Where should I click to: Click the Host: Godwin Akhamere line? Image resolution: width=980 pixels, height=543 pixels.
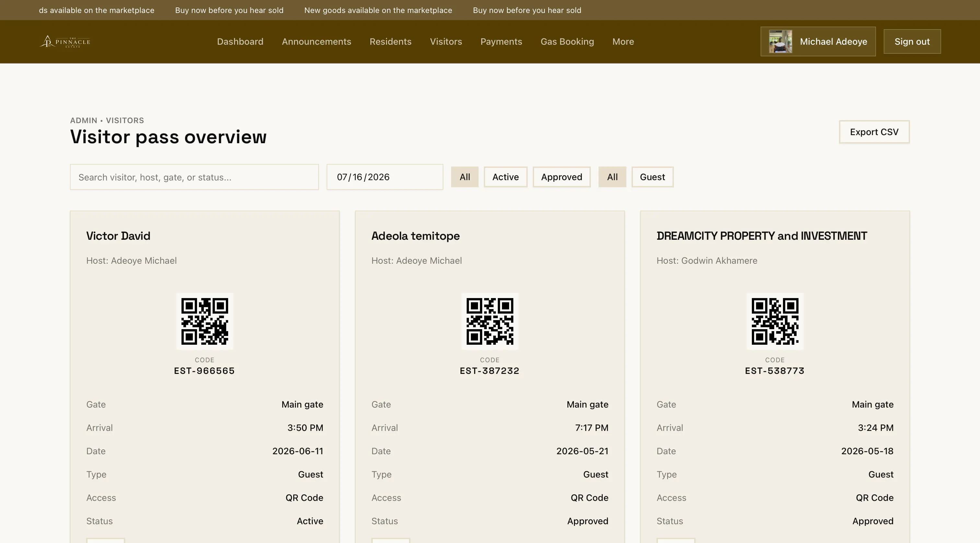707,260
